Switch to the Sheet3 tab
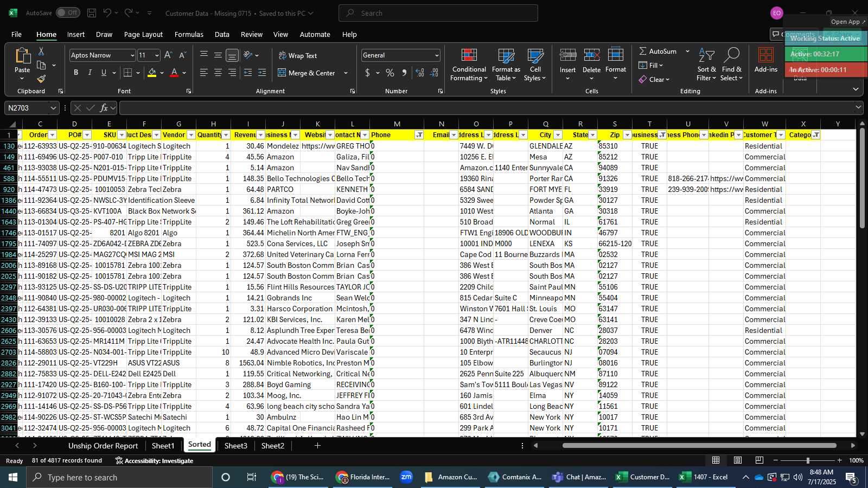This screenshot has height=488, width=868. (x=236, y=446)
